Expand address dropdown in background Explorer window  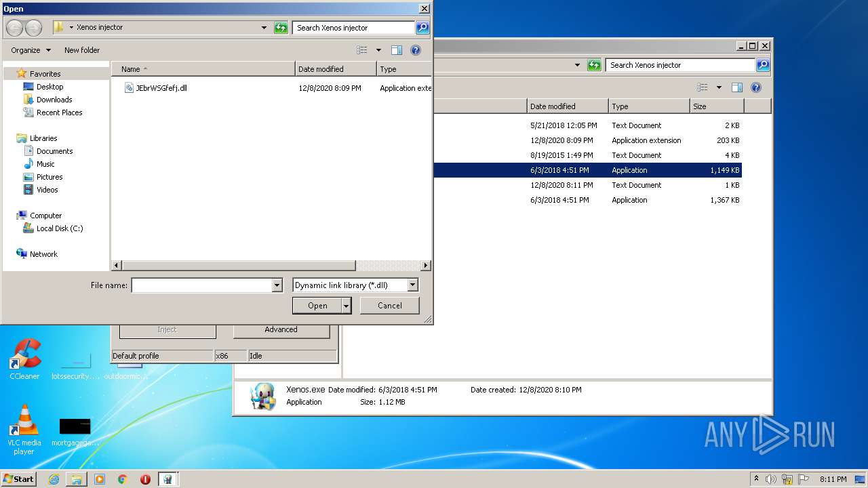click(x=577, y=65)
